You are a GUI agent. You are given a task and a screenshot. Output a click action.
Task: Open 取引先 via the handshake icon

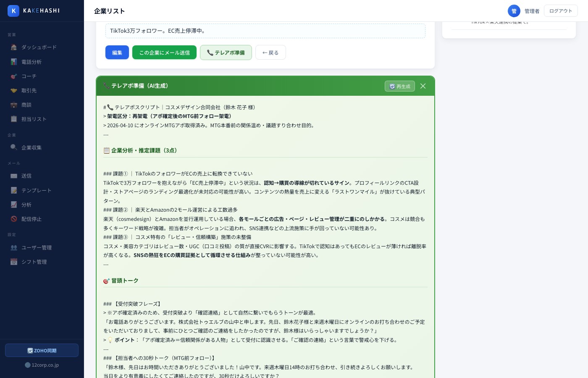click(x=14, y=90)
